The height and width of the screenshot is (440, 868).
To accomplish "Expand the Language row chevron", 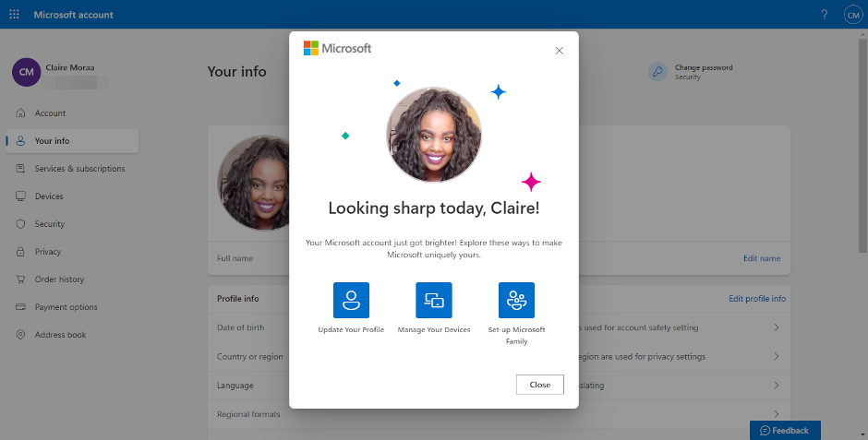I will click(777, 386).
